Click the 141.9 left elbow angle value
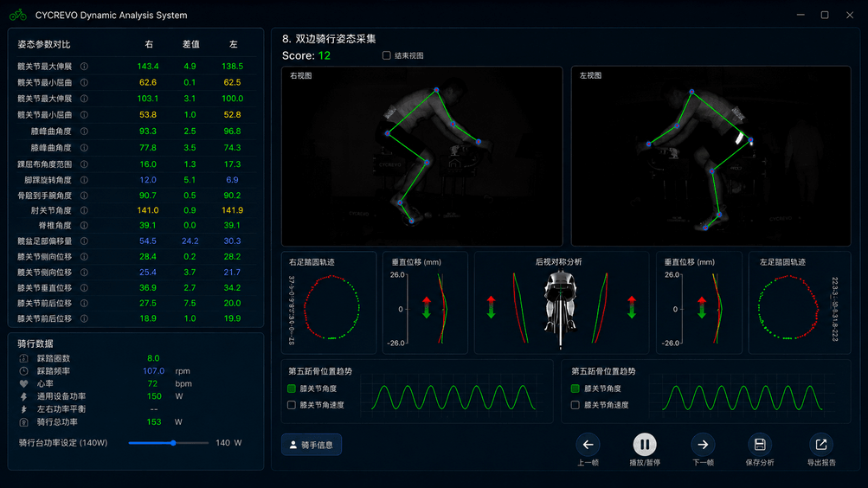Screen dimensions: 868x488 click(x=232, y=210)
